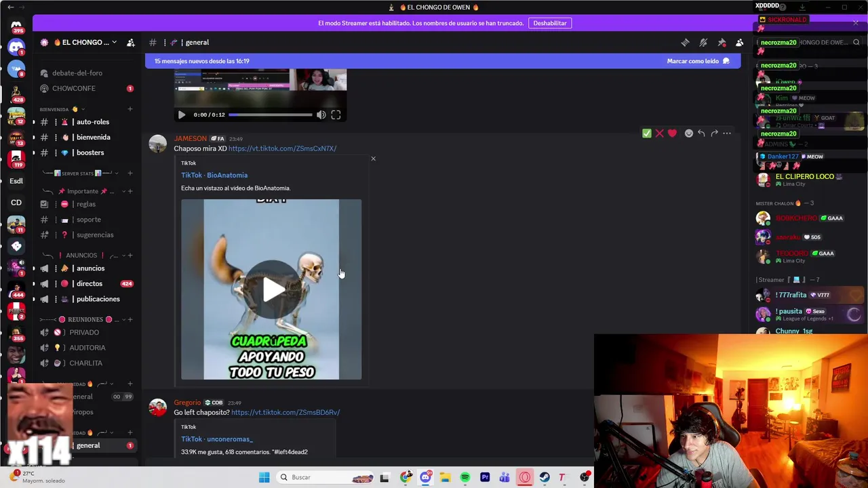Collapse Importante category

(82, 191)
